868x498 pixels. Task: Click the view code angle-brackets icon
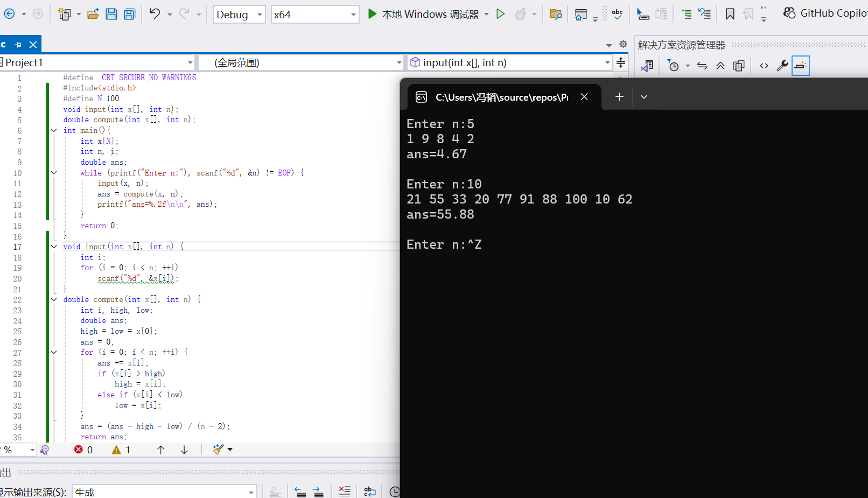pos(764,66)
